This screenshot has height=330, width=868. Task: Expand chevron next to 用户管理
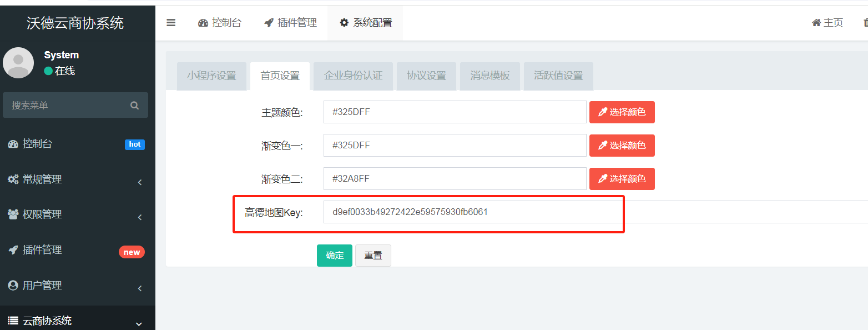(140, 288)
